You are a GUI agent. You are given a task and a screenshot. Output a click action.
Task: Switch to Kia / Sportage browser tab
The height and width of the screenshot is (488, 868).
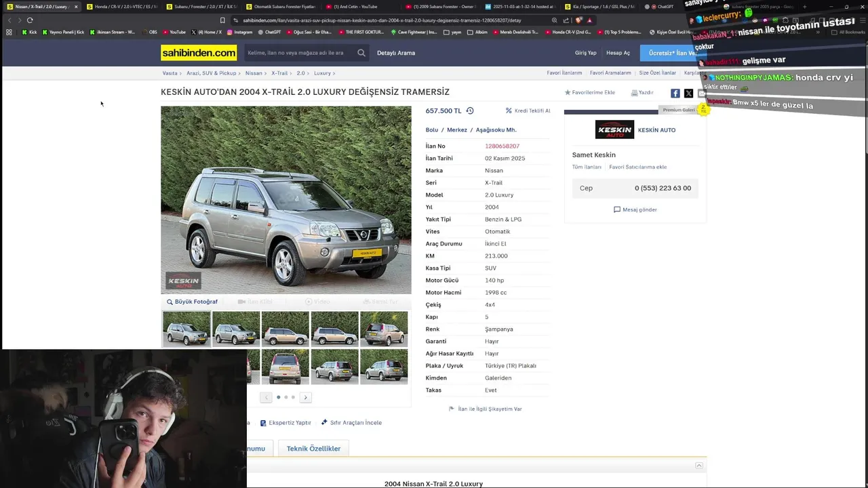point(599,7)
